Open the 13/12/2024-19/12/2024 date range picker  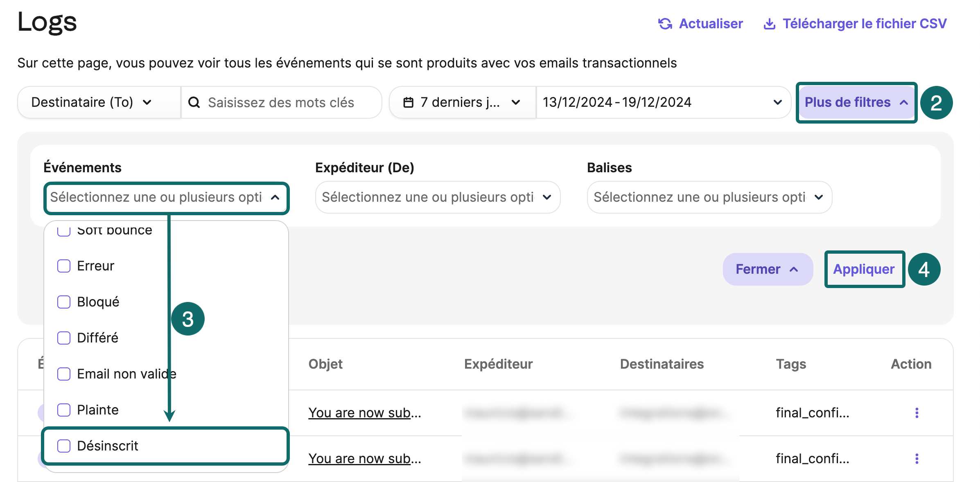[663, 102]
